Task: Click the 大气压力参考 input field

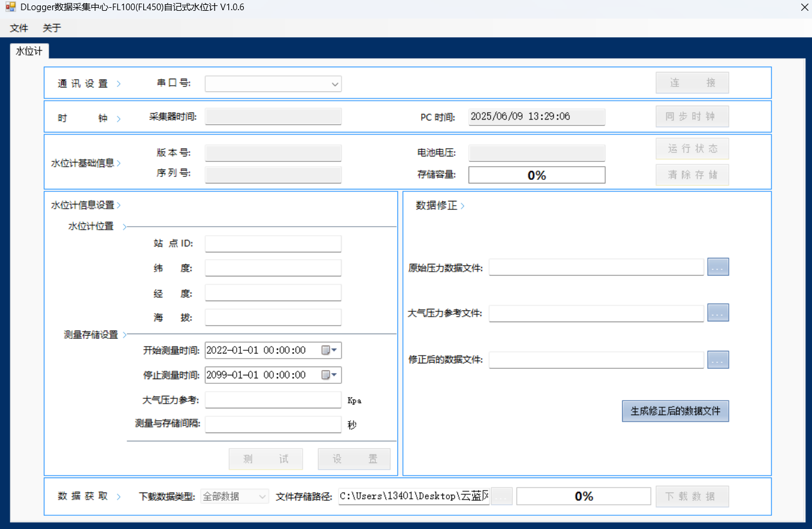Action: [x=273, y=399]
